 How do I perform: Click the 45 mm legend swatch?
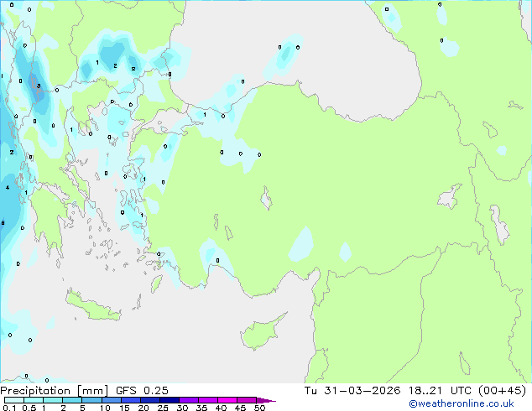[x=247, y=400]
